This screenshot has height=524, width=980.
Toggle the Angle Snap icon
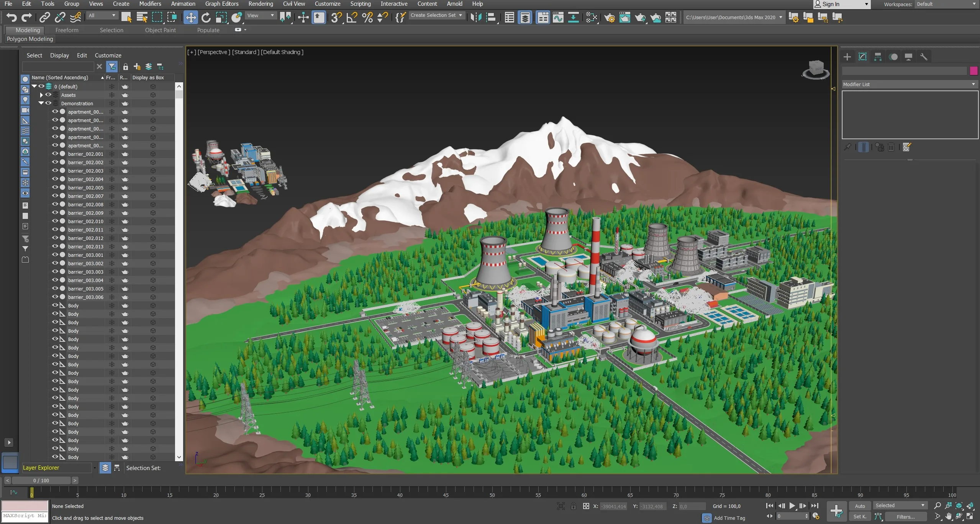[x=351, y=18]
